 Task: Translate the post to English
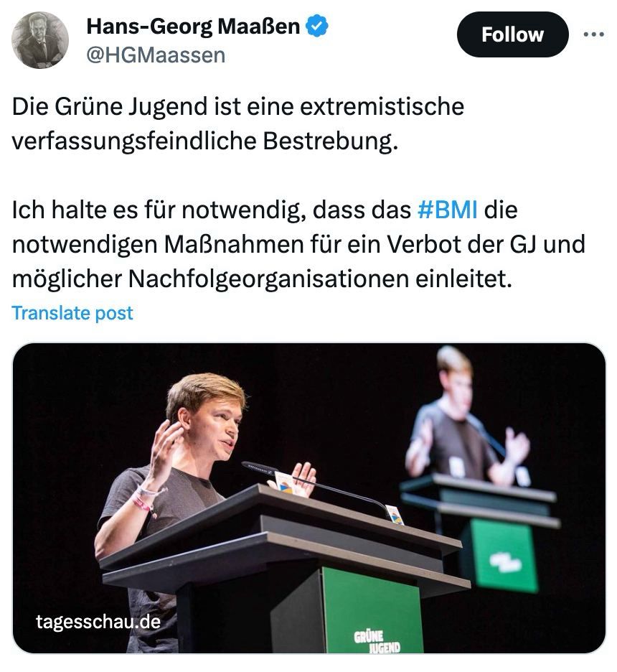point(72,313)
